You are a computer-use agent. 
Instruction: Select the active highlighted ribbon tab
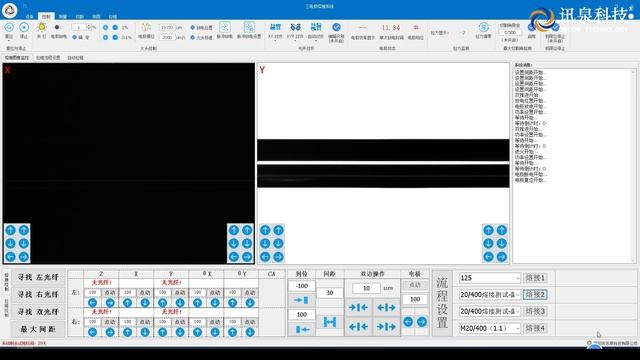[46, 16]
